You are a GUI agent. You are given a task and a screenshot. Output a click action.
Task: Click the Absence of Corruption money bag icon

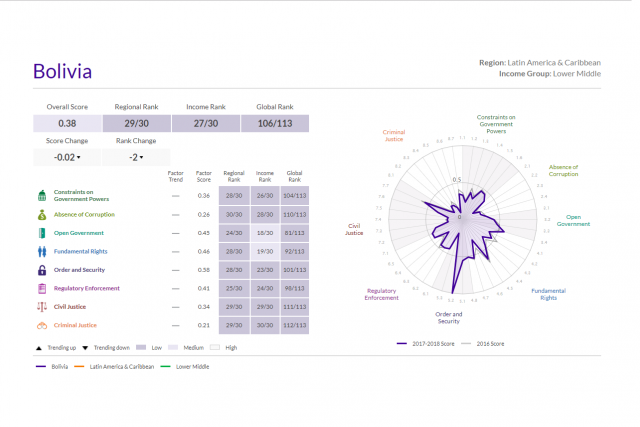point(42,214)
